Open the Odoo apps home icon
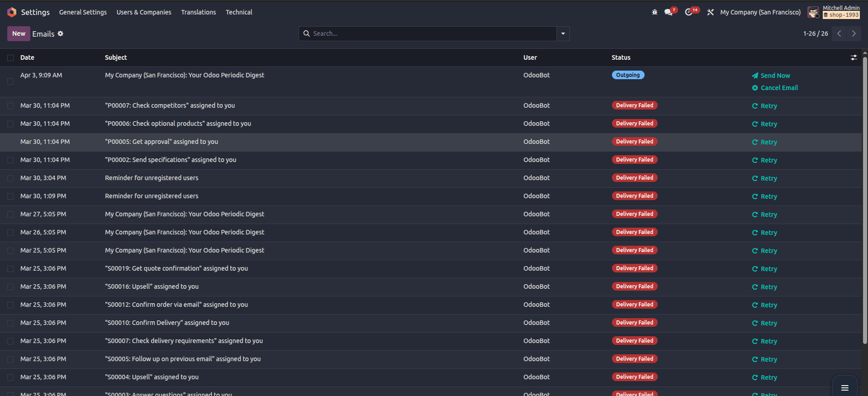Image resolution: width=868 pixels, height=396 pixels. (x=12, y=12)
